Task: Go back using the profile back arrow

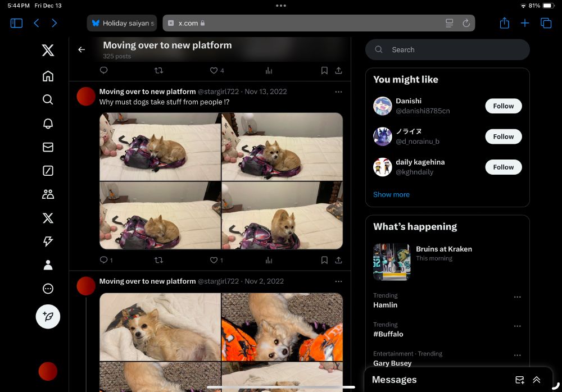Action: (x=81, y=49)
